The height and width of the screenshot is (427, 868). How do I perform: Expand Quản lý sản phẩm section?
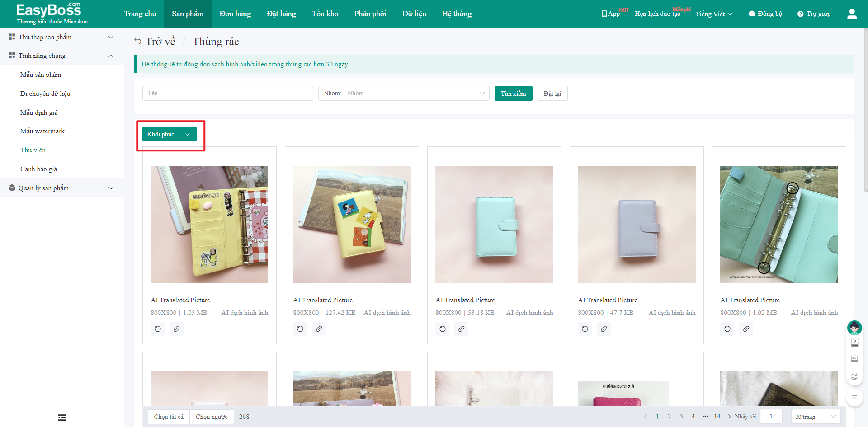62,188
